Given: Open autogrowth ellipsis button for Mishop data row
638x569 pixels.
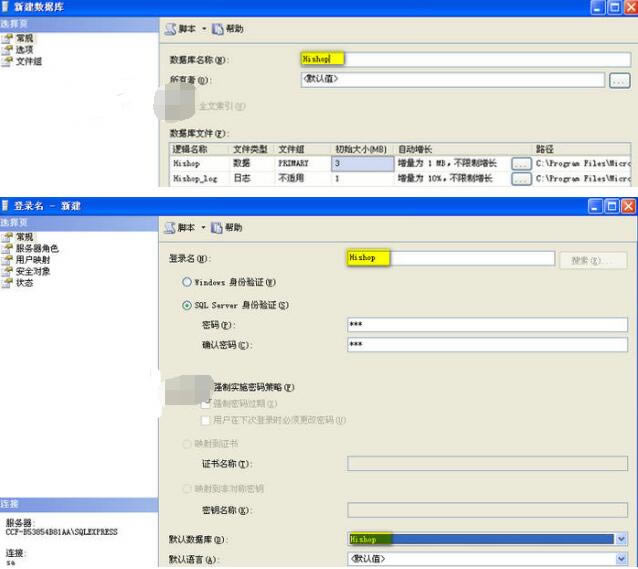Looking at the screenshot, I should click(x=521, y=164).
